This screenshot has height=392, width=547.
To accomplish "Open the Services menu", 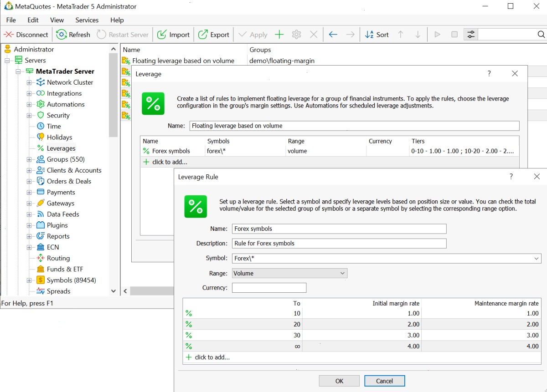I will point(87,20).
